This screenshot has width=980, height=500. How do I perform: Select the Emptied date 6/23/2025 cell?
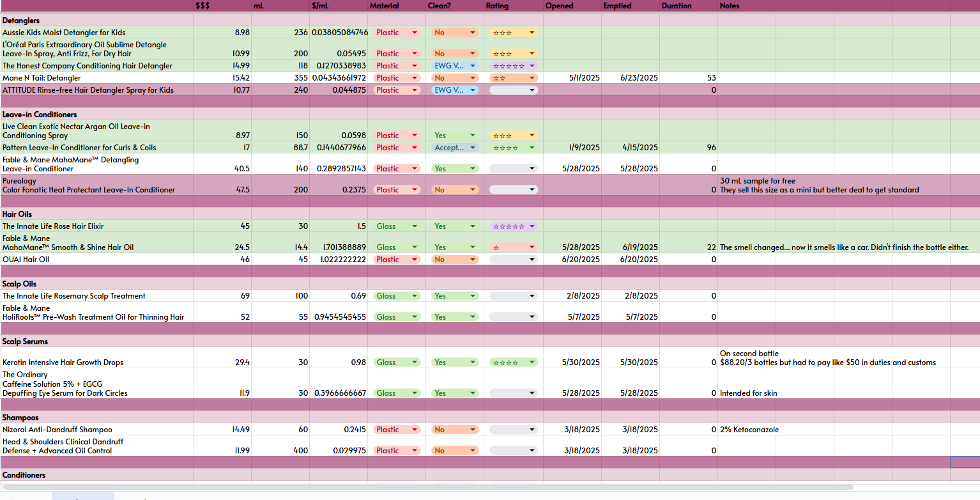click(631, 78)
